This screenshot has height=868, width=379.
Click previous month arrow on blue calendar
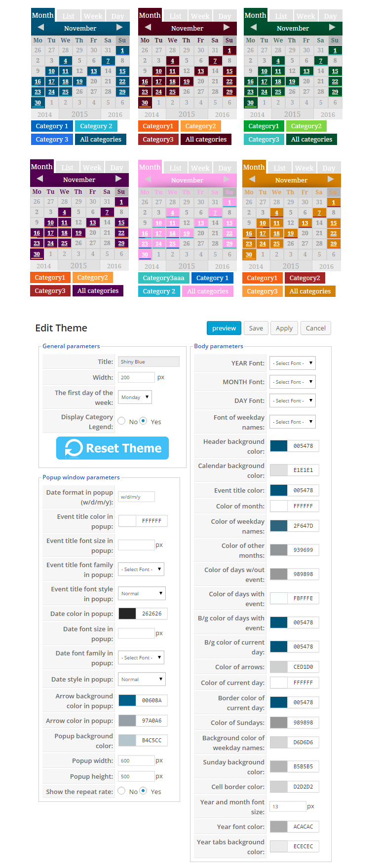pos(41,28)
